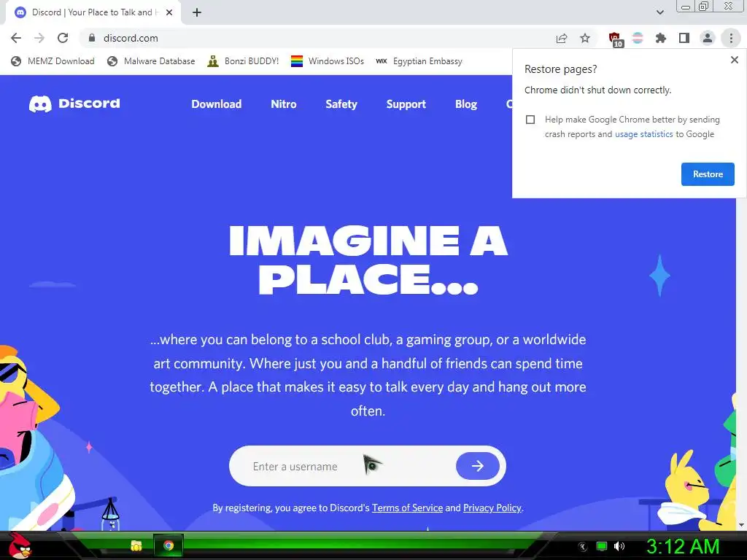Open the Terms of Service link
Viewport: 747px width, 560px height.
(407, 508)
